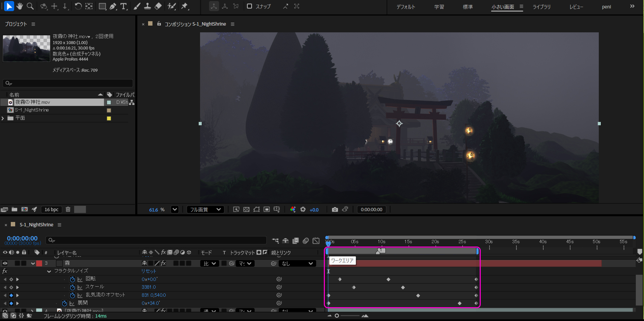Delete selected project item with trash icon
This screenshot has height=321, width=644.
point(68,210)
